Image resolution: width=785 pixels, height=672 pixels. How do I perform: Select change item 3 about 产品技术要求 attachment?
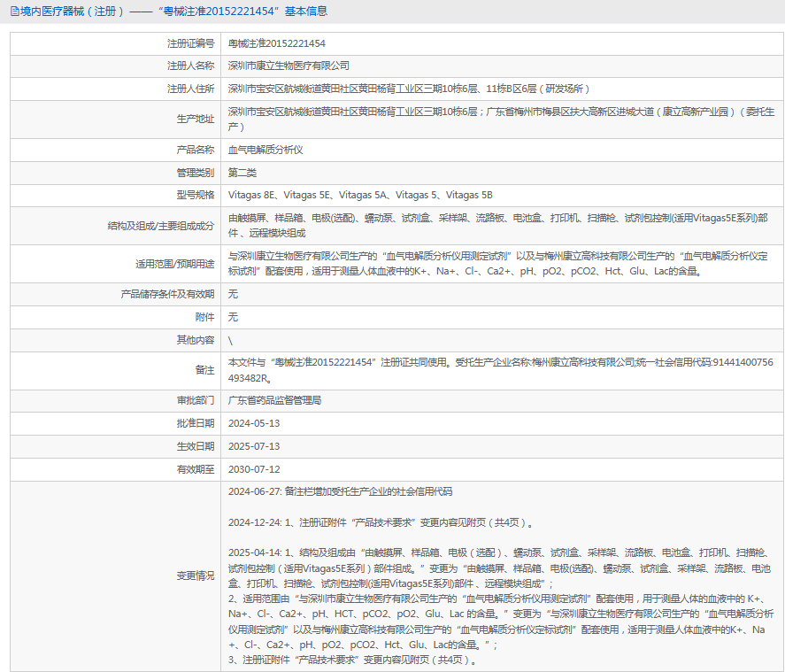pyautogui.click(x=354, y=660)
